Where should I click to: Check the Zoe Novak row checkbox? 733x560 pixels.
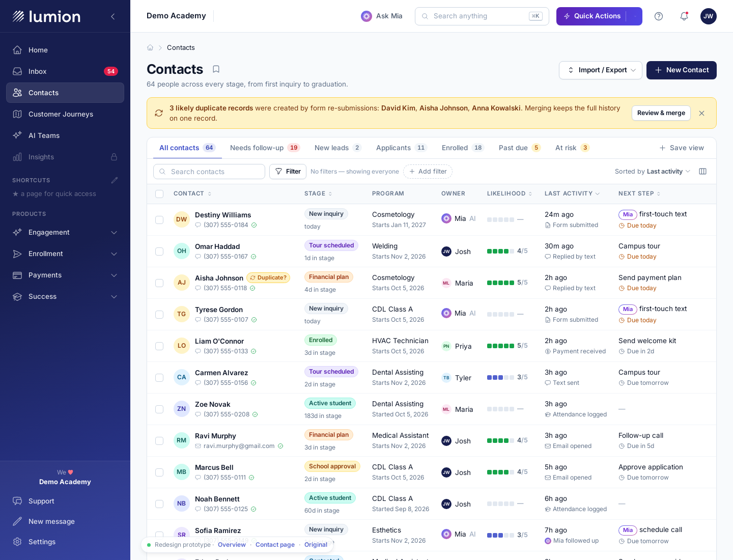click(159, 409)
